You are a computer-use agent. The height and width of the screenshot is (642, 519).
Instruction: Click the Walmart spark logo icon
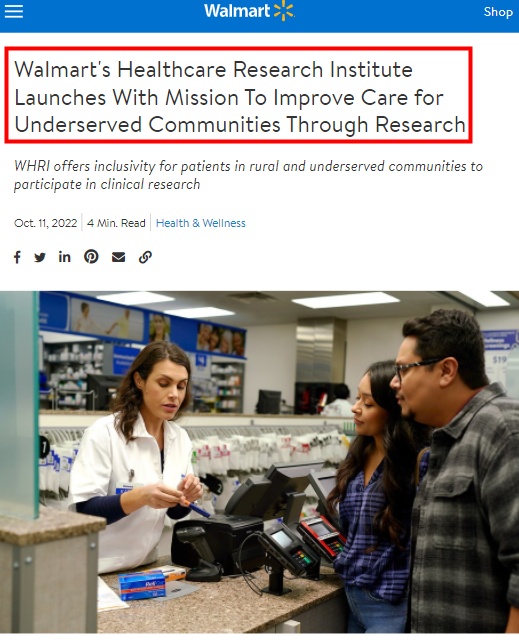click(x=284, y=11)
